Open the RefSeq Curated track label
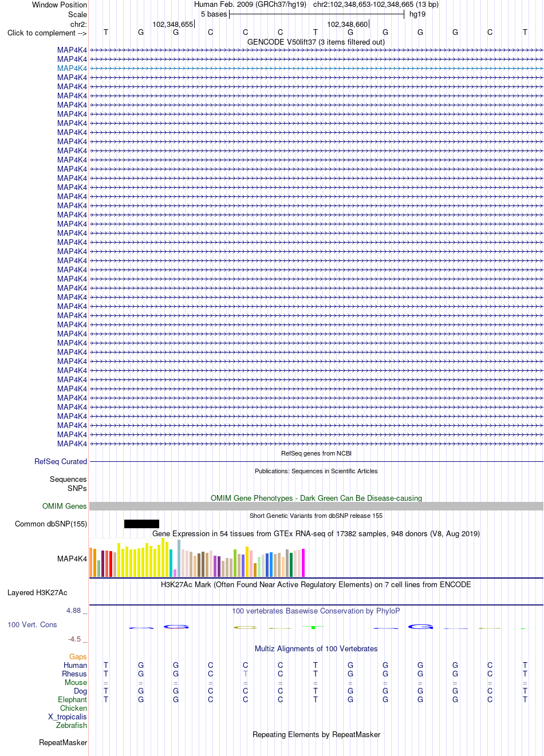 (61, 461)
